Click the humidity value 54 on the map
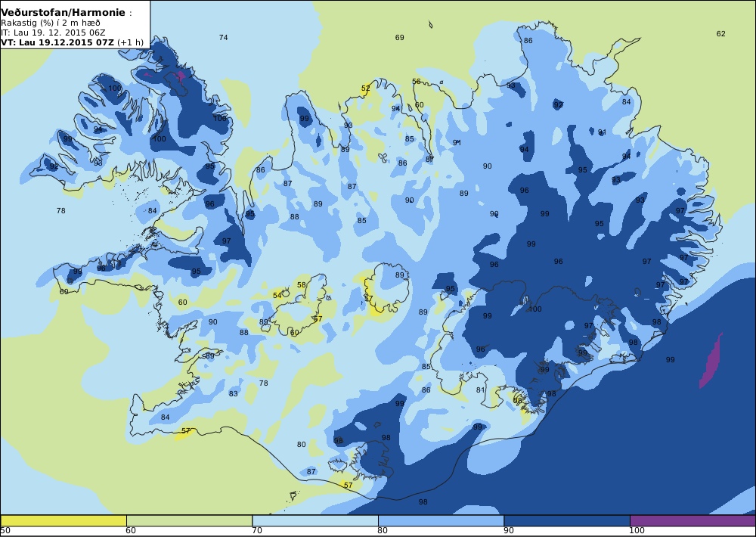This screenshot has height=537, width=756. point(277,295)
